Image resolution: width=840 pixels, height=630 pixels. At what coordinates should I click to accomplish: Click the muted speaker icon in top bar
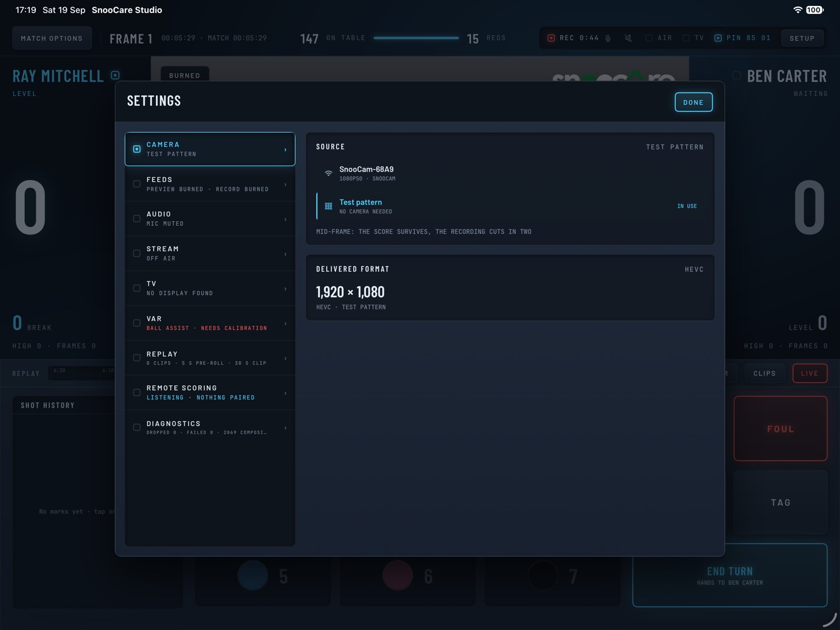coord(628,38)
